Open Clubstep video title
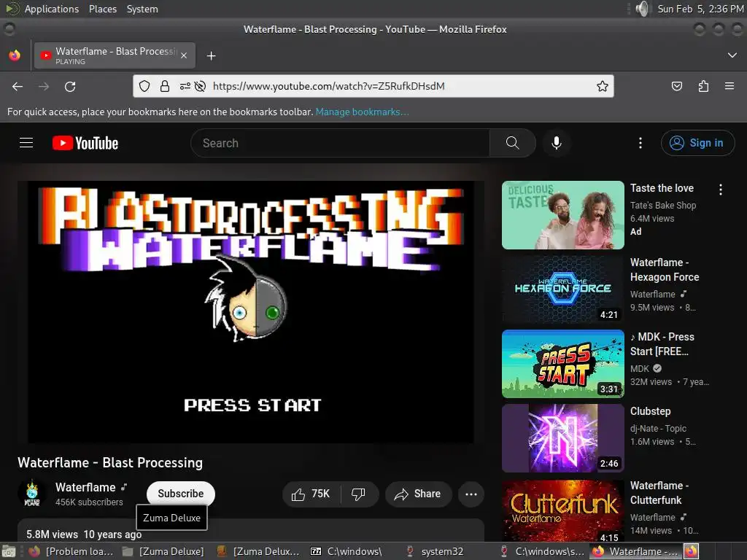This screenshot has height=560, width=747. [x=650, y=411]
